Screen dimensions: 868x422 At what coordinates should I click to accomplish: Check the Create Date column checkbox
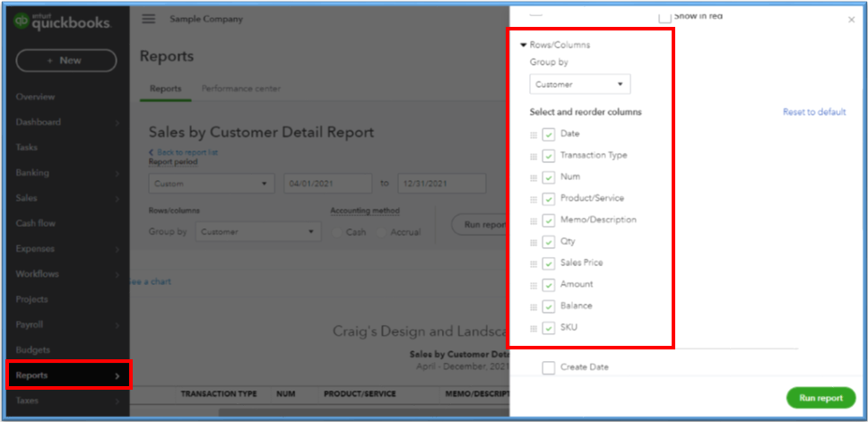[549, 368]
